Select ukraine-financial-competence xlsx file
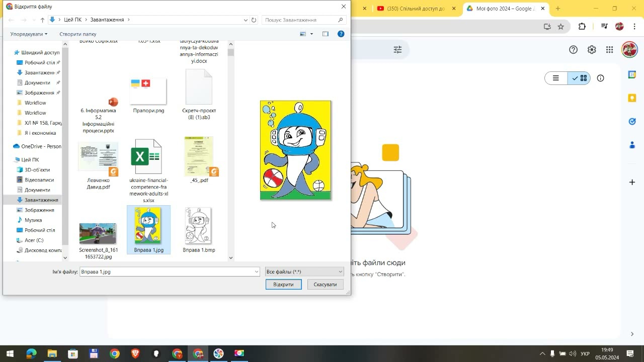 click(x=148, y=171)
